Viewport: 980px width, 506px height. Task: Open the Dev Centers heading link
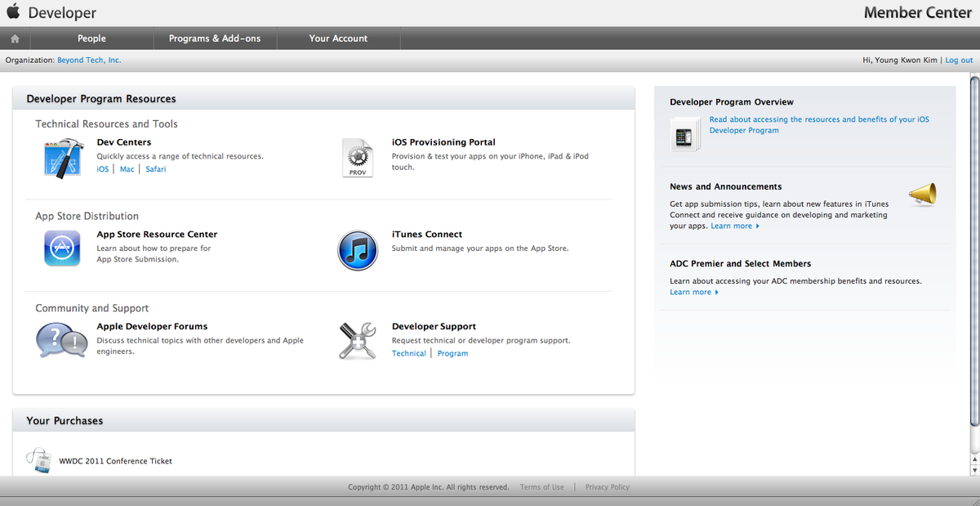(124, 142)
